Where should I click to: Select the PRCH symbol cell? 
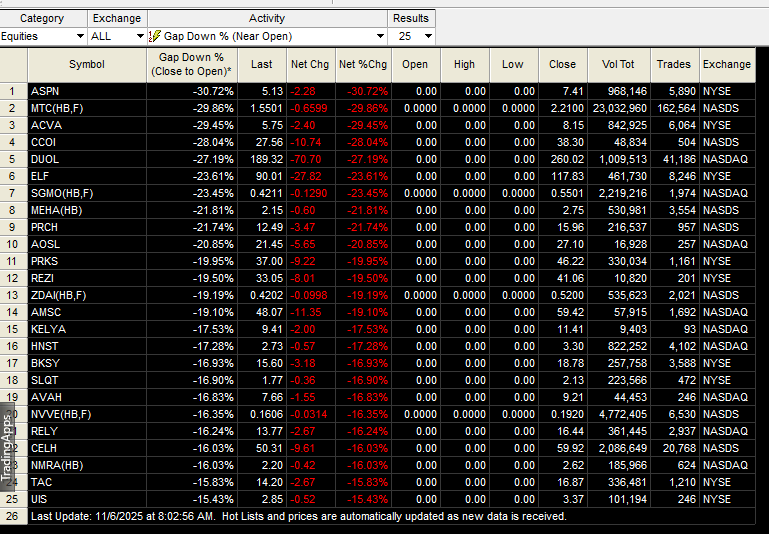[87, 228]
